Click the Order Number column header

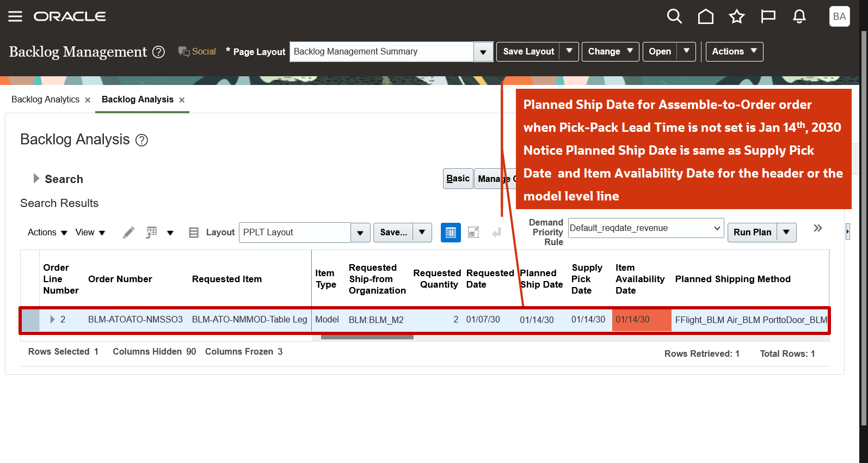120,279
